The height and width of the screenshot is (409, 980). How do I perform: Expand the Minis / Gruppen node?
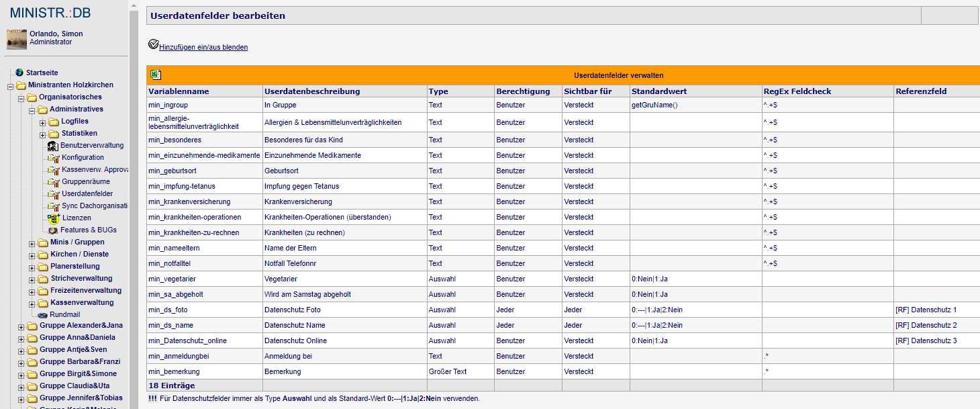32,243
